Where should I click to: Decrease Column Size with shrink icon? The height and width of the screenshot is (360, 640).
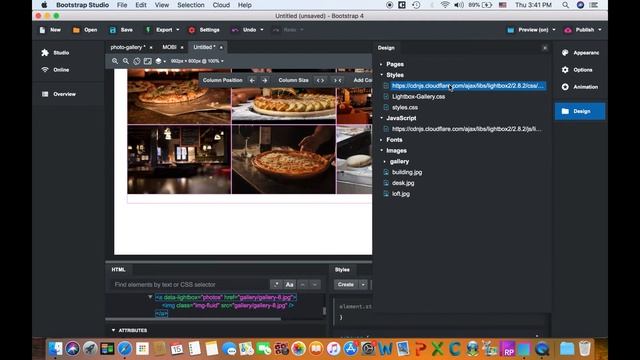[338, 80]
